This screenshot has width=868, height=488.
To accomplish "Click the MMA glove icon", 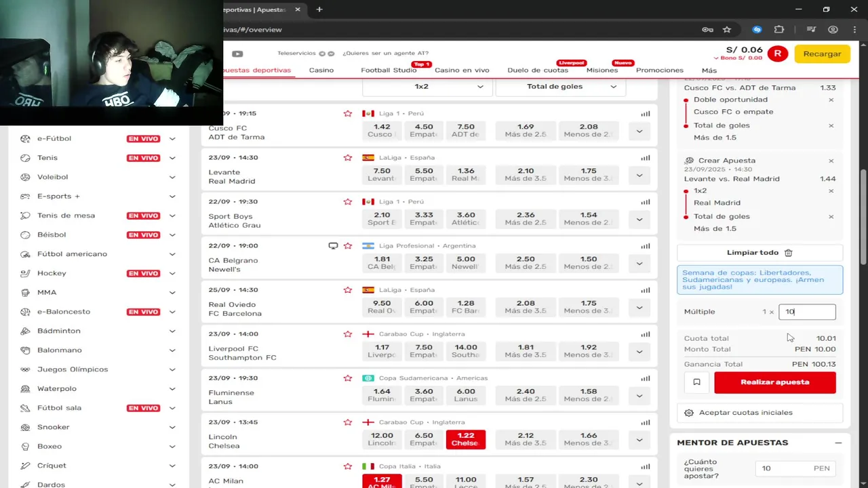I will tap(25, 292).
